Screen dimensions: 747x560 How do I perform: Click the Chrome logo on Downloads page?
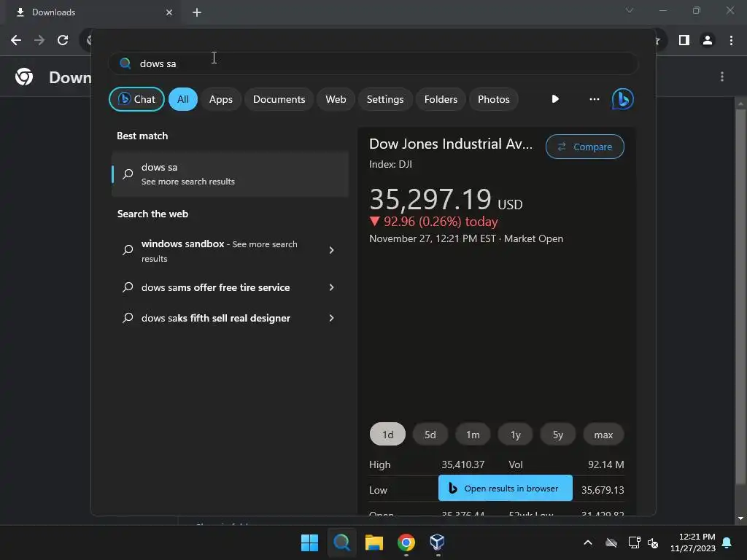tap(24, 77)
